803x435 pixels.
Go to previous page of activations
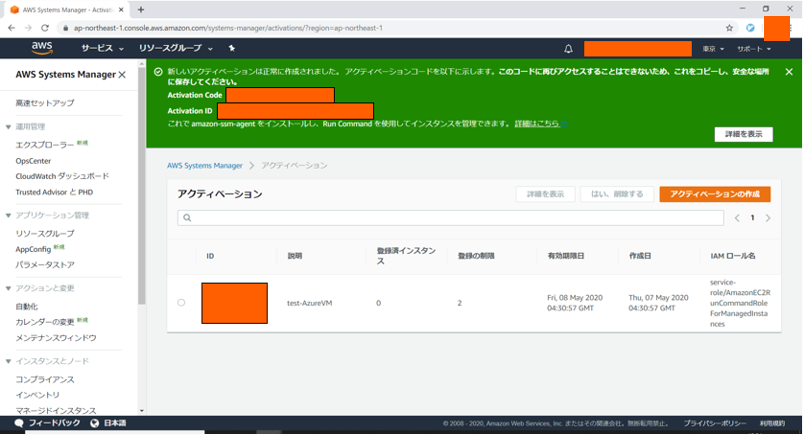click(737, 218)
